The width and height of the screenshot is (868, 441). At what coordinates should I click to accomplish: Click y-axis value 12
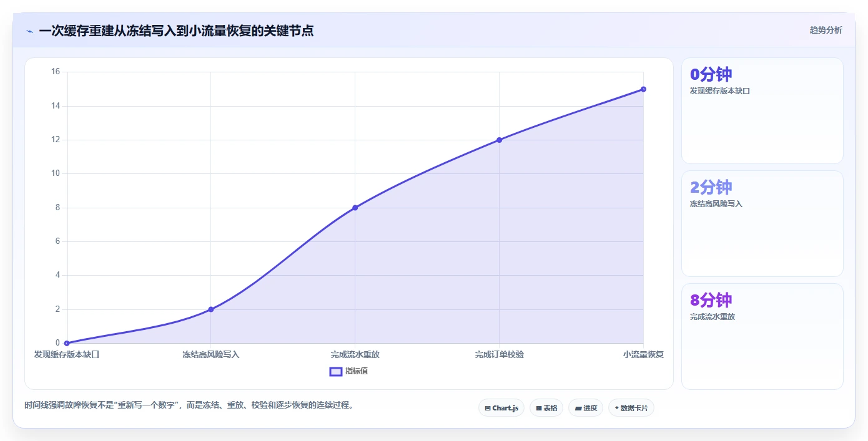click(x=56, y=140)
